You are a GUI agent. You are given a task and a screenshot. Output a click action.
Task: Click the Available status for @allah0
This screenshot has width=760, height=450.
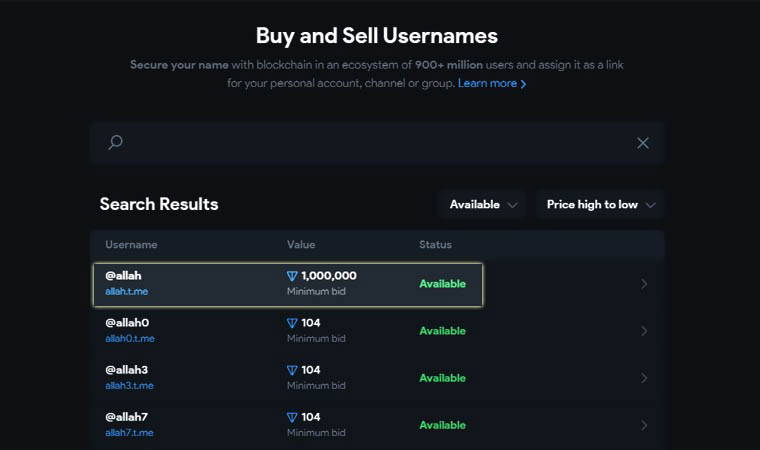click(442, 331)
